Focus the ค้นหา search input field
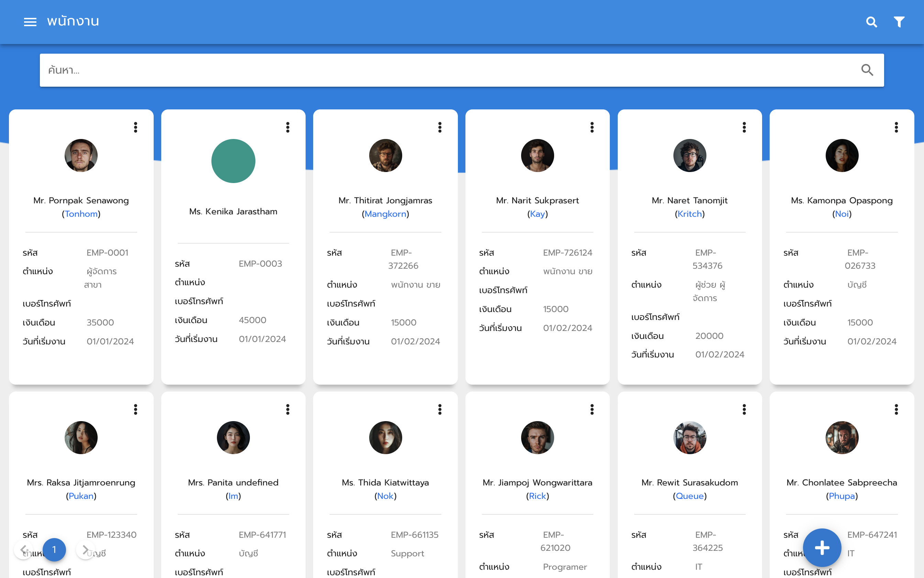Viewport: 924px width, 578px height. click(x=462, y=70)
